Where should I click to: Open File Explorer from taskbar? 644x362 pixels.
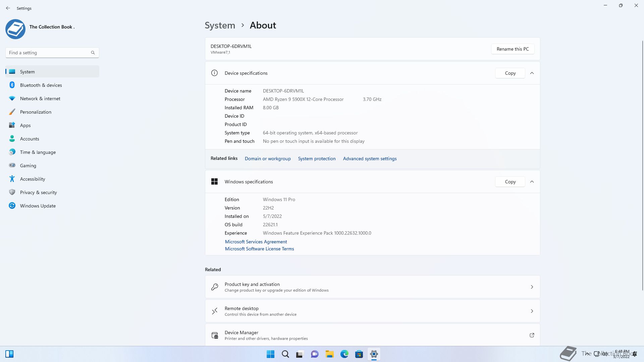click(x=330, y=354)
